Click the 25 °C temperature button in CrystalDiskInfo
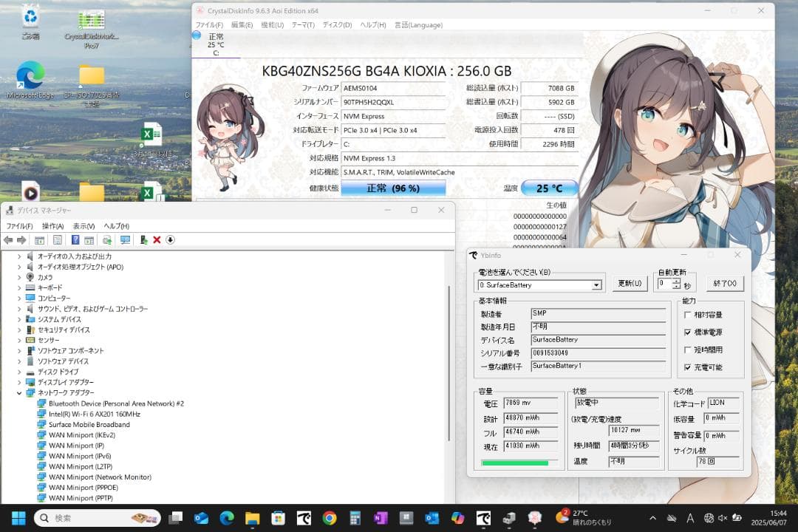This screenshot has height=532, width=798. pos(550,188)
